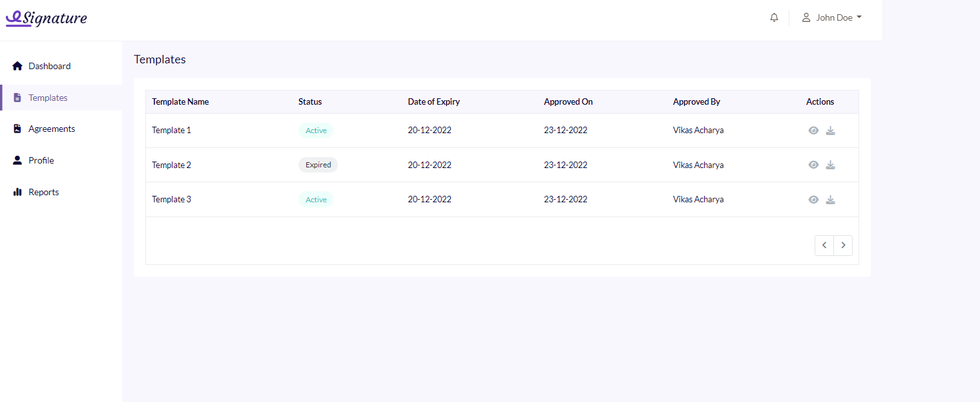This screenshot has height=402, width=980.
Task: Download Template 2 file
Action: [831, 165]
